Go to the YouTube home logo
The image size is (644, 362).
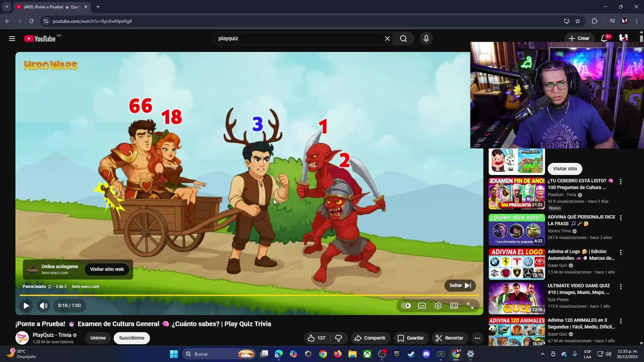[x=40, y=39]
